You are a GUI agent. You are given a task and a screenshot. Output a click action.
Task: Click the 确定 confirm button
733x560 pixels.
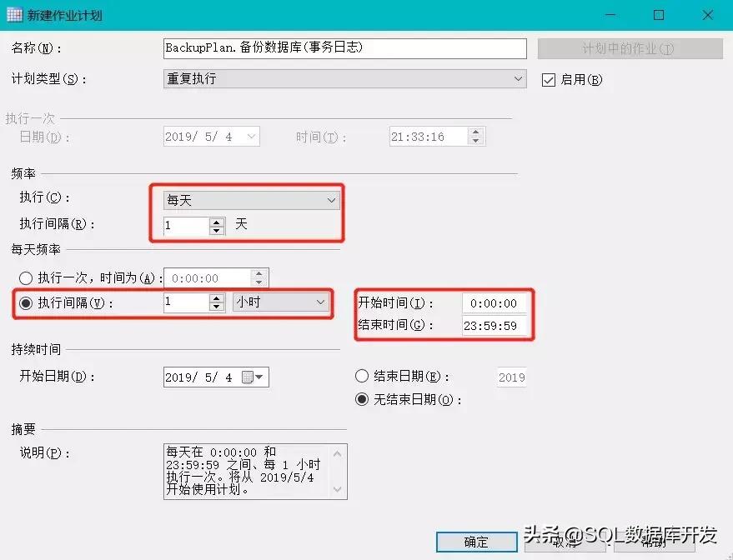coord(477,542)
